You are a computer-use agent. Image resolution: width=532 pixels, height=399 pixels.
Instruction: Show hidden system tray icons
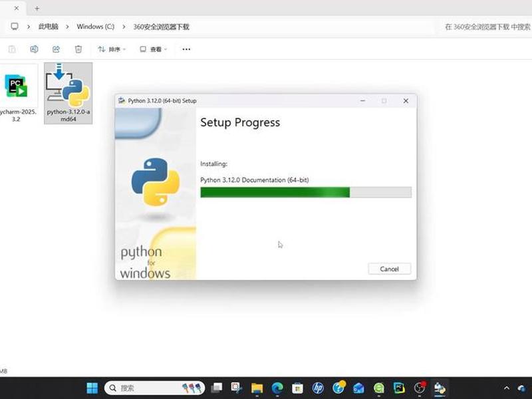[x=507, y=388]
